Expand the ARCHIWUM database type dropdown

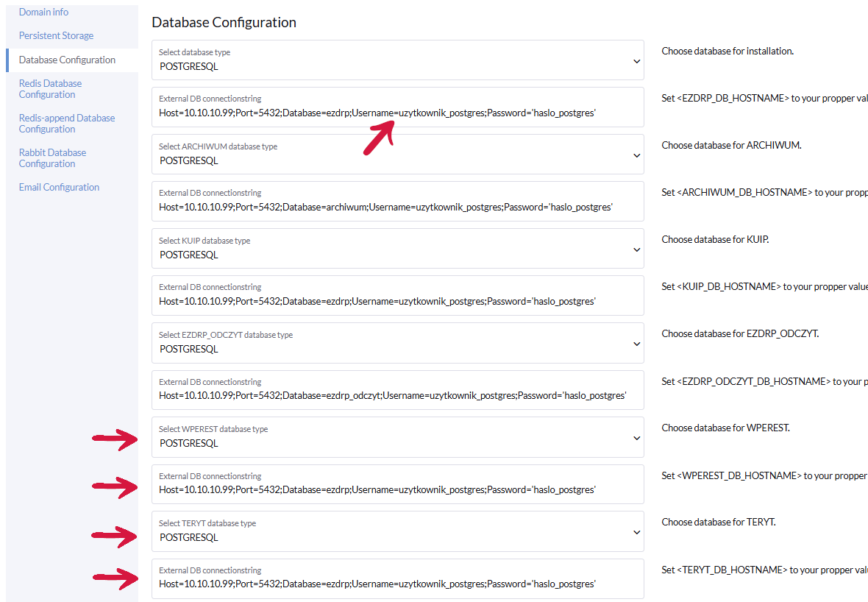[x=636, y=155]
